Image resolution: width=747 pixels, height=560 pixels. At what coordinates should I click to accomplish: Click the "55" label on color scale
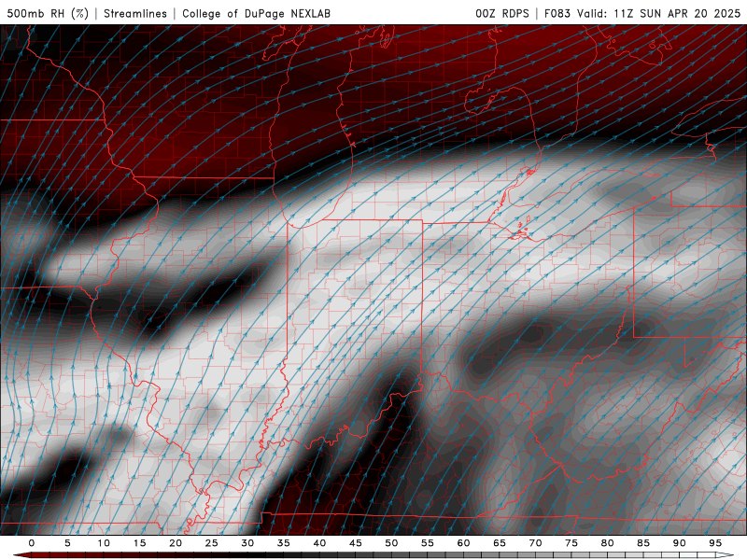[428, 543]
